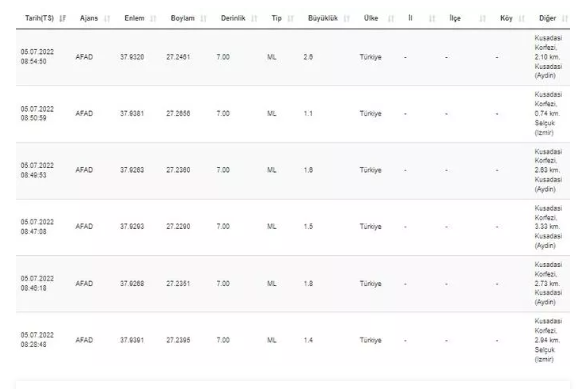Click sort icon beside Tip header
The image size is (584, 389).
291,18
